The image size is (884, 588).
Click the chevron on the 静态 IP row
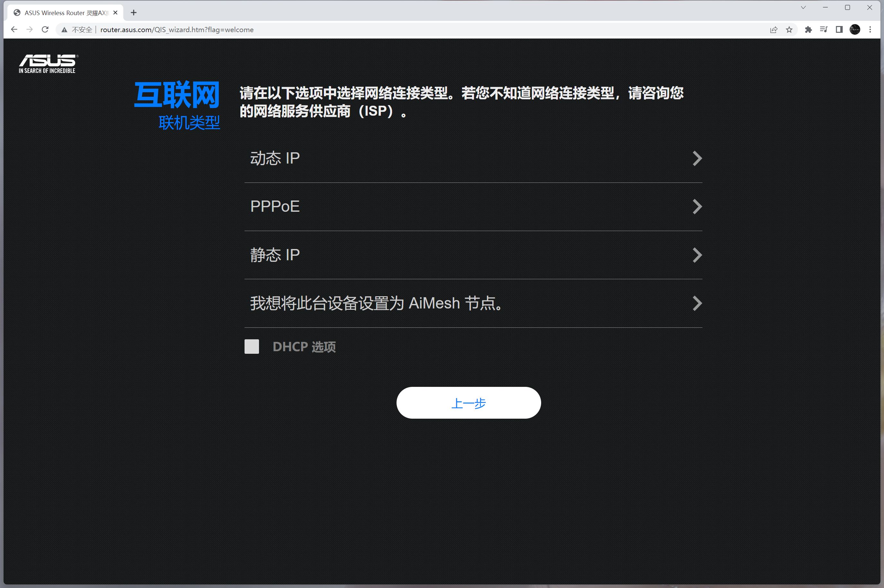tap(697, 255)
